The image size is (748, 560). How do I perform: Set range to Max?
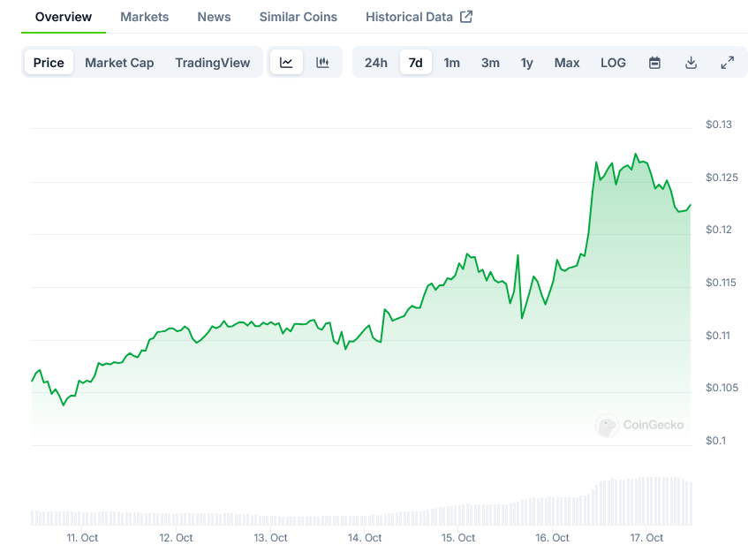click(x=567, y=63)
